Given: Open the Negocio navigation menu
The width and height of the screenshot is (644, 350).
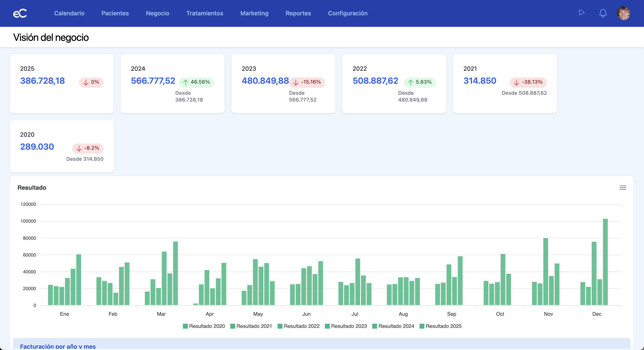Looking at the screenshot, I should [x=157, y=13].
